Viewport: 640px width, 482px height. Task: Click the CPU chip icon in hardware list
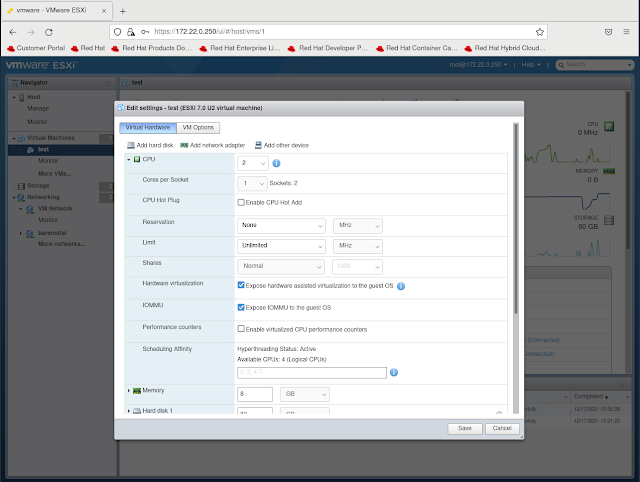(x=137, y=159)
